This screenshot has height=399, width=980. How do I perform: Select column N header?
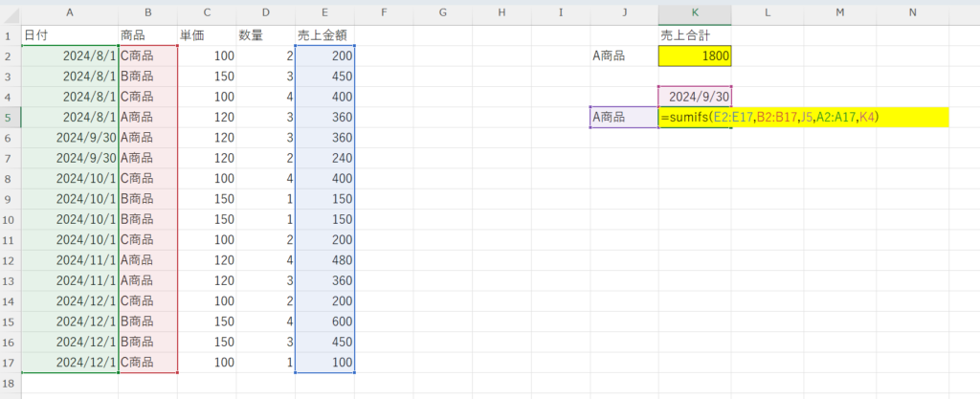(x=912, y=15)
